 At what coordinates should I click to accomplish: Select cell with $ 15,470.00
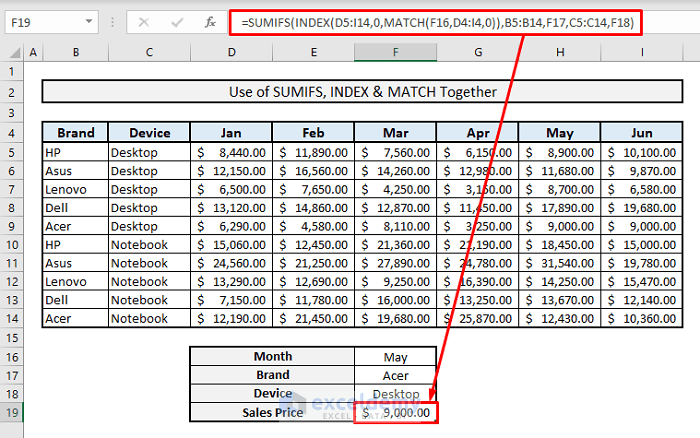point(642,282)
